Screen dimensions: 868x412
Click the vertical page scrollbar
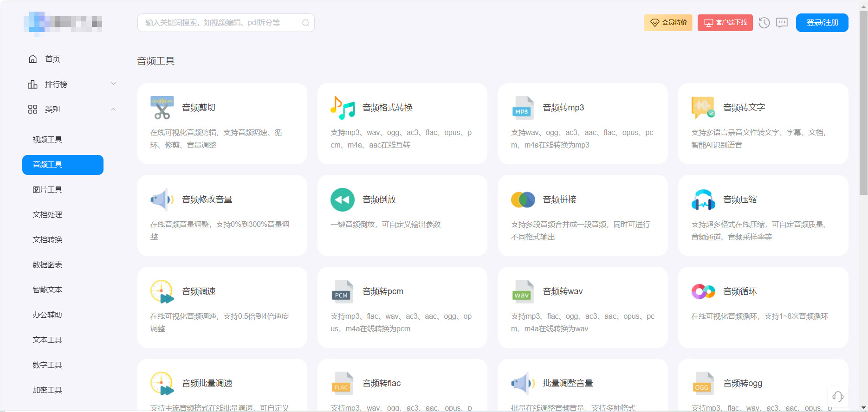[863, 103]
